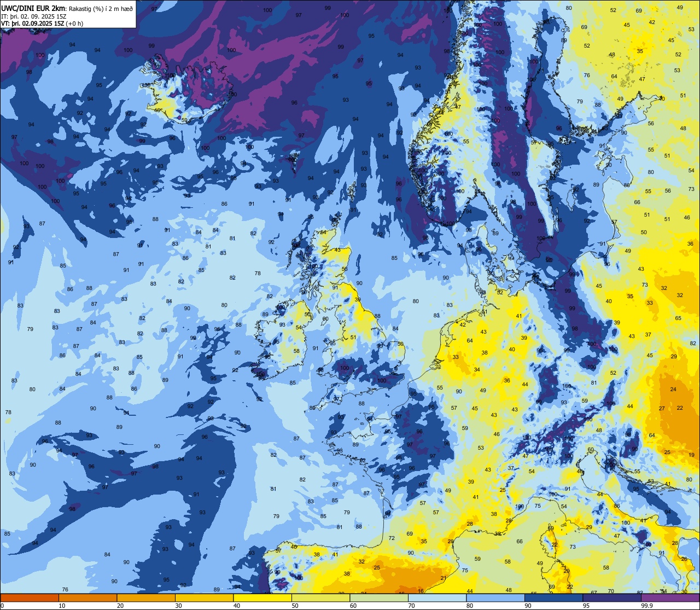700x610 pixels.
Task: Click the 'VT: þri. 02.09.2025 15Z (+0 h)' line
Action: (42, 24)
